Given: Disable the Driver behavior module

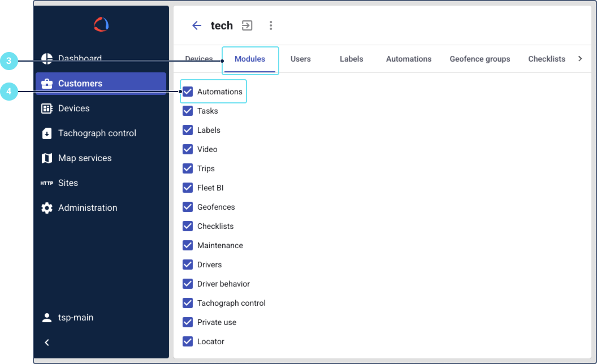Looking at the screenshot, I should tap(188, 284).
